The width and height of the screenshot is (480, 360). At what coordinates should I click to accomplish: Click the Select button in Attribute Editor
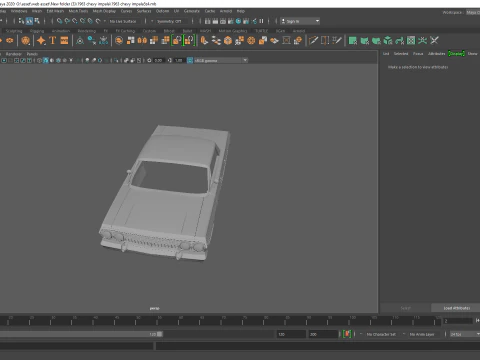[x=405, y=308]
